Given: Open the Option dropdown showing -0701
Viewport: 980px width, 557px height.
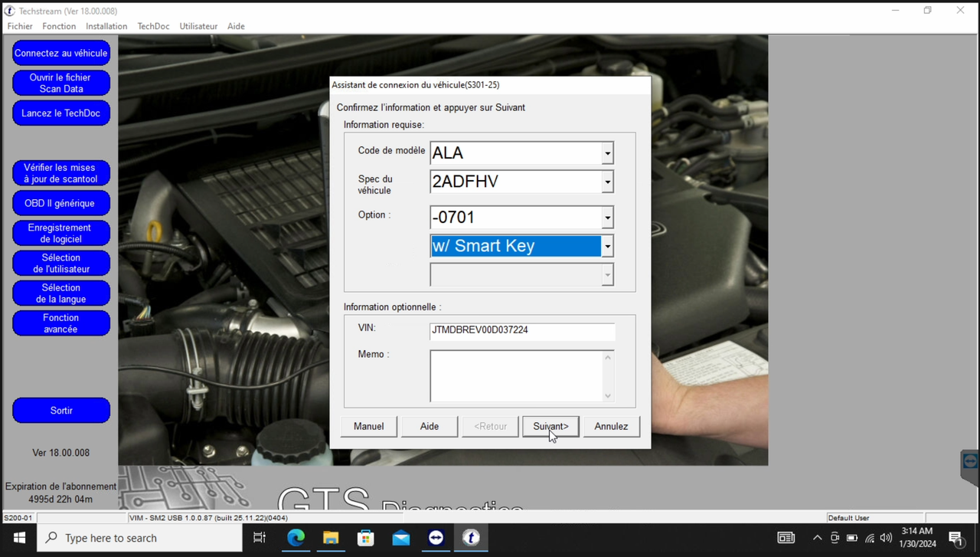Looking at the screenshot, I should 607,218.
